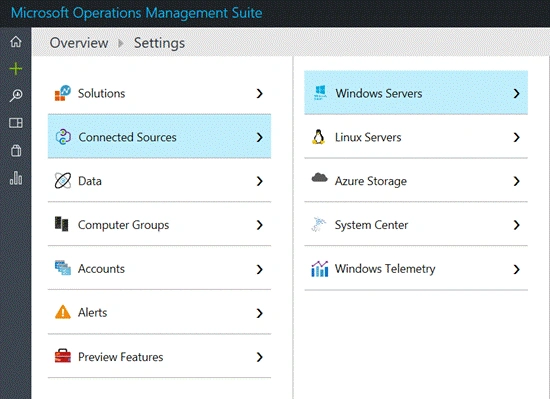
Task: Navigate to Overview breadcrumb
Action: (x=79, y=43)
